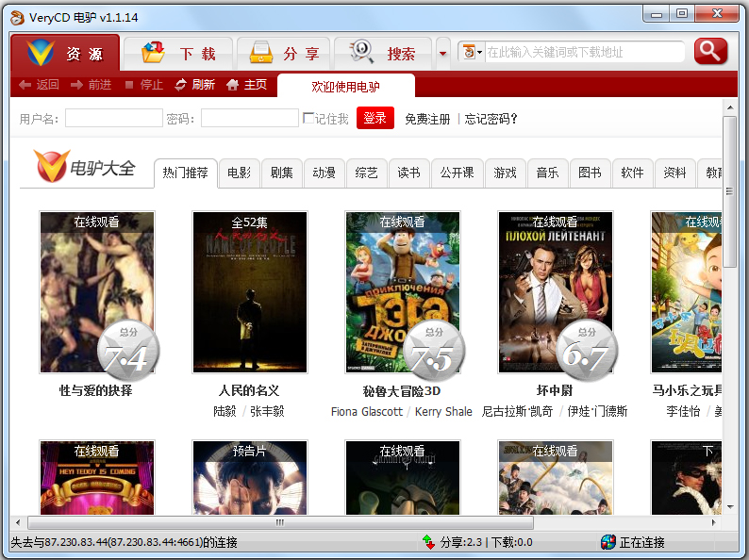Screen dimensions: 749x560
Task: Expand the dropdown arrow beside 搜索 tab
Action: point(443,53)
